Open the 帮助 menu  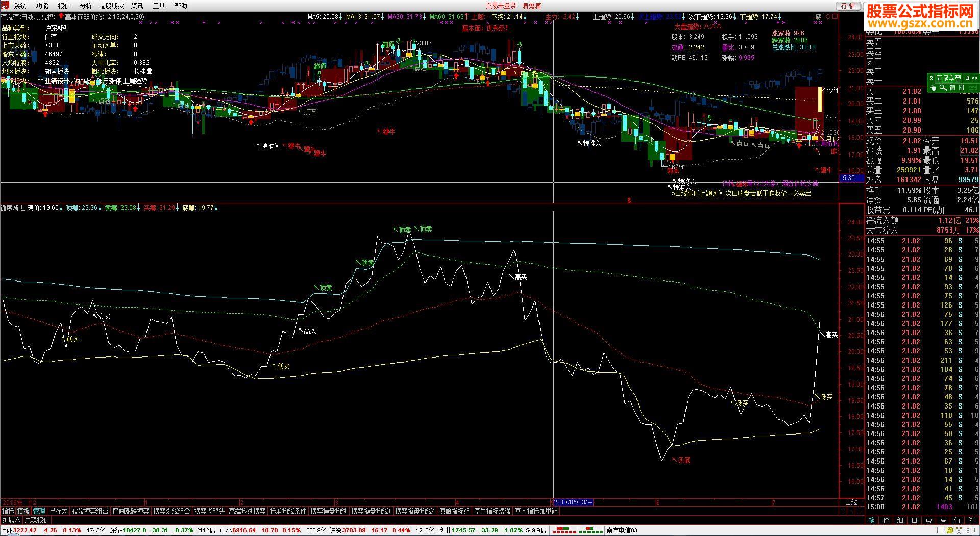pos(181,6)
